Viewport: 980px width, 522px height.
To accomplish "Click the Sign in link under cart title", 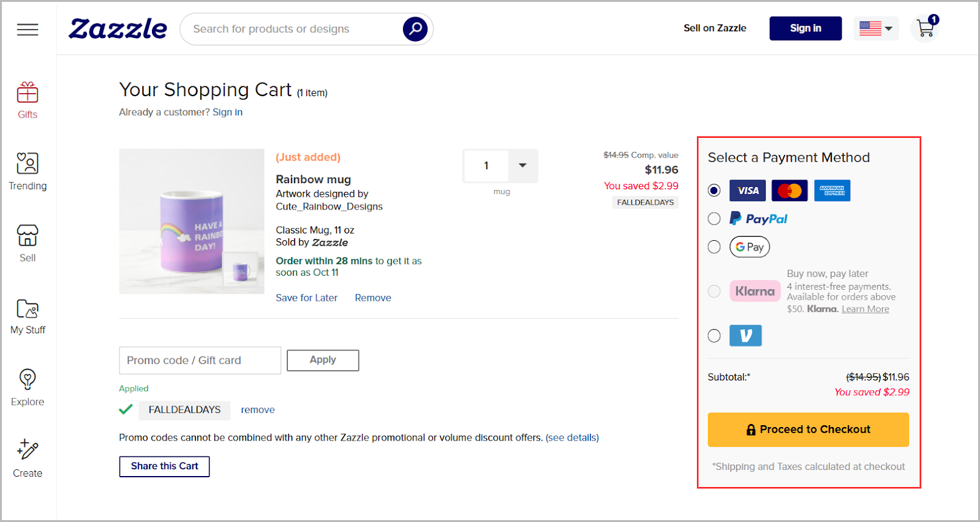I will coord(227,112).
